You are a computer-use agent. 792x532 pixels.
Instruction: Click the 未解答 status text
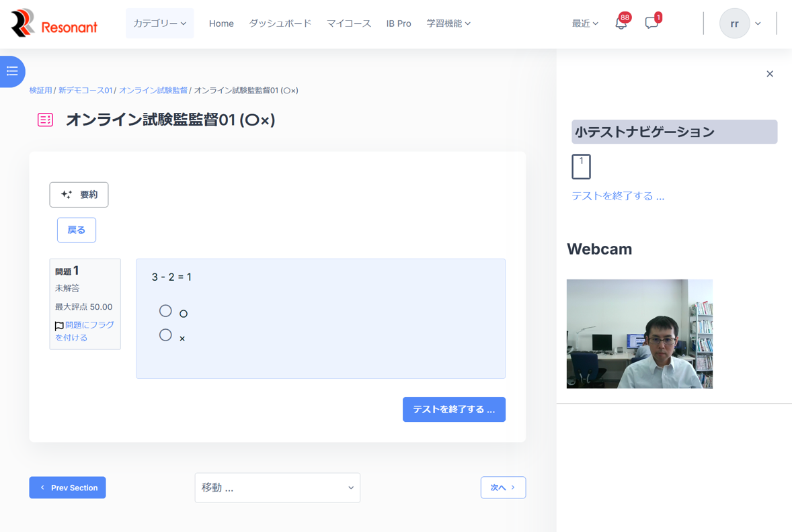tap(67, 288)
